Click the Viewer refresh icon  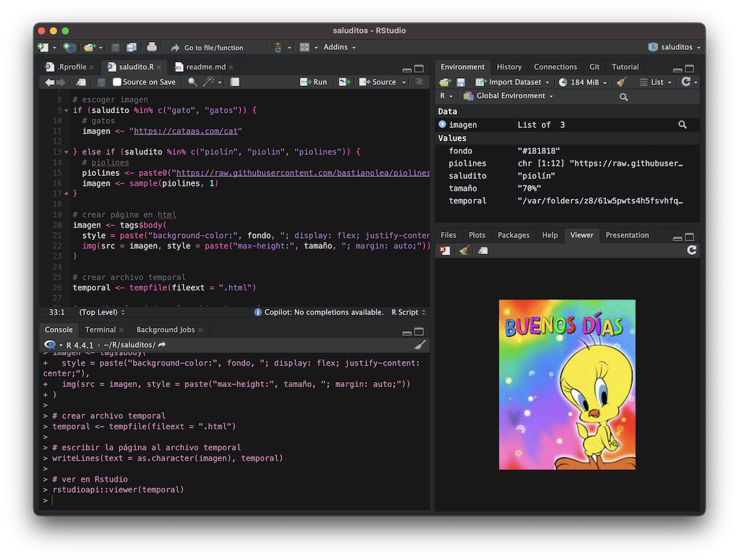click(692, 250)
